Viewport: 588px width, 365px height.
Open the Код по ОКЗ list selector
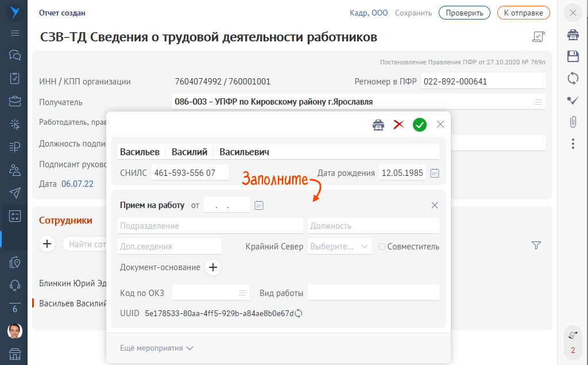pyautogui.click(x=242, y=293)
